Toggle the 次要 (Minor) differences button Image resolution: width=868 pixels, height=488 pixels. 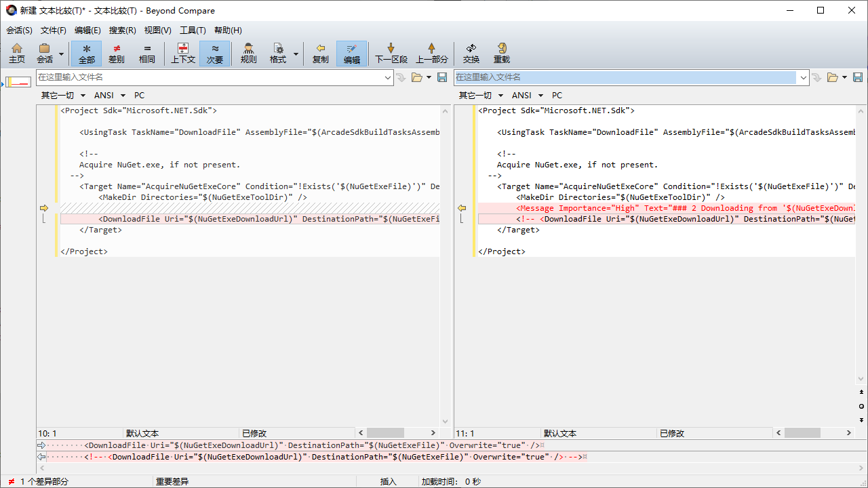point(215,54)
